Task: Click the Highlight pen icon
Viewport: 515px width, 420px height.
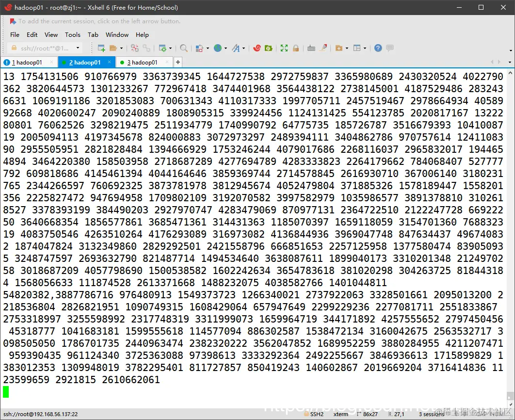Action: coord(323,48)
